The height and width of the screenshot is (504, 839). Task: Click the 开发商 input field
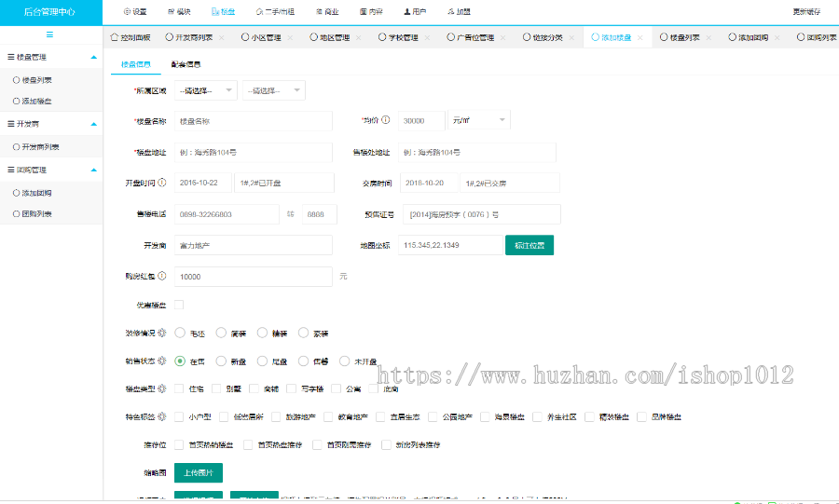pyautogui.click(x=253, y=245)
